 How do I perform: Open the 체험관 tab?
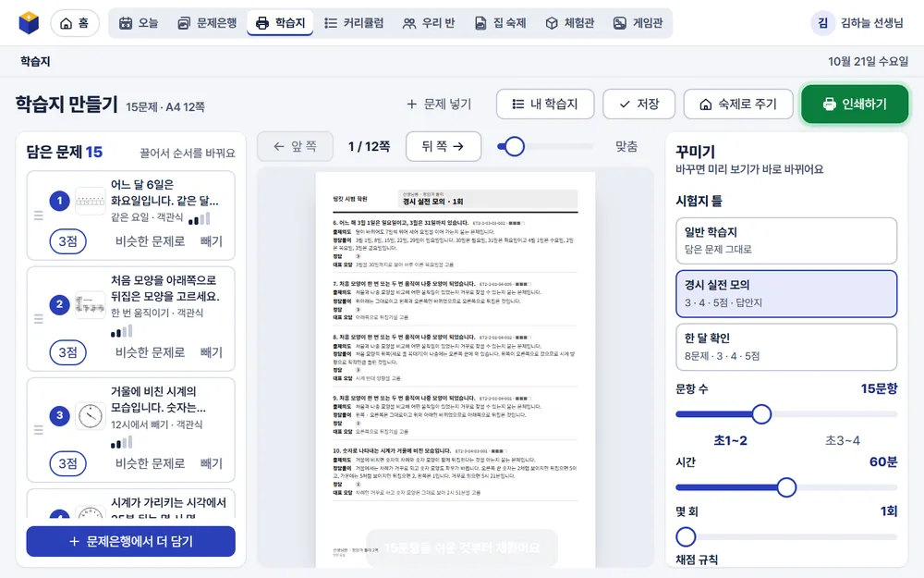click(x=569, y=23)
